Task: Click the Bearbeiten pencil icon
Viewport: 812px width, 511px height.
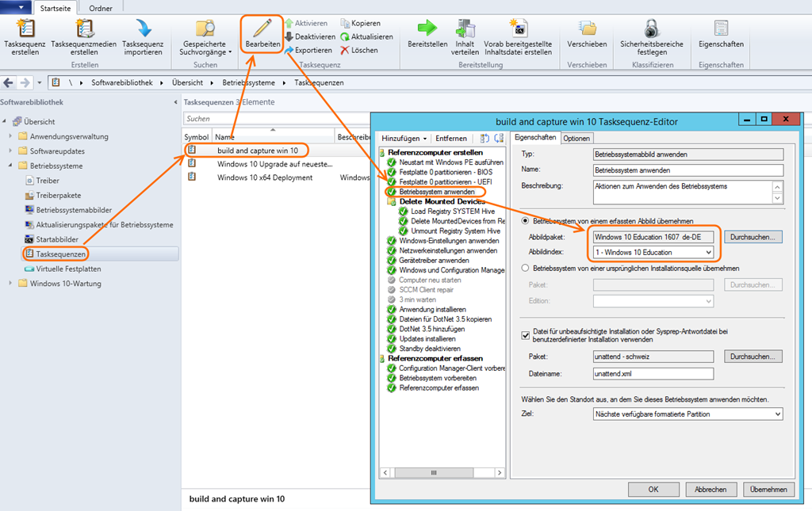Action: point(262,29)
